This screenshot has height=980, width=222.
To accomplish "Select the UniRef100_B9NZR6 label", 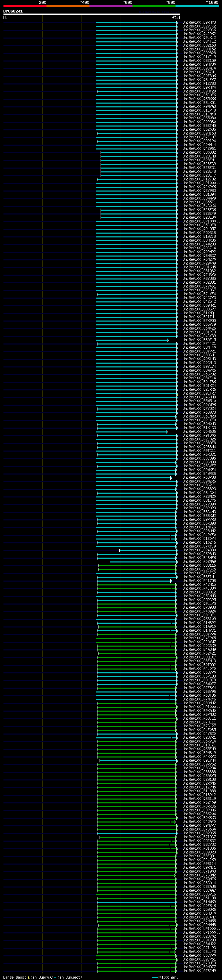I will click(199, 481).
